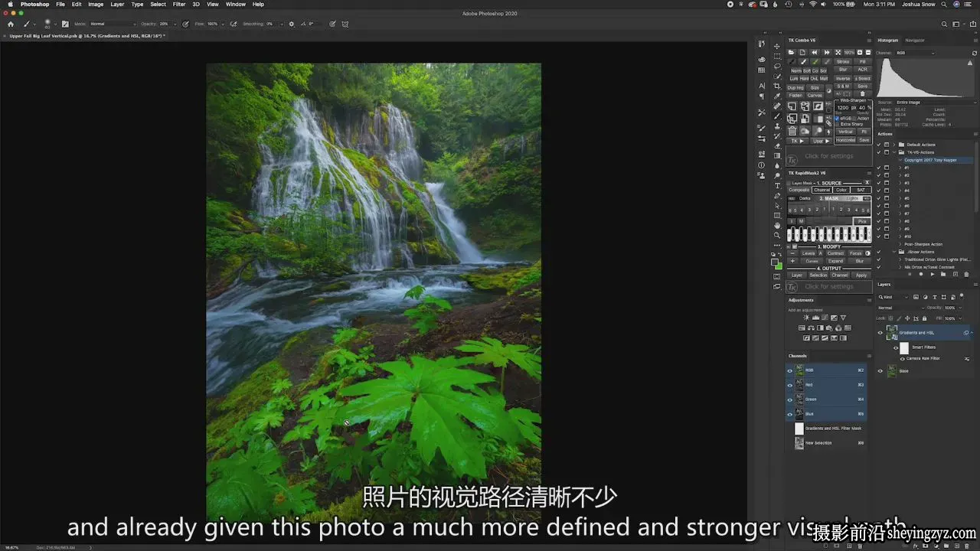Open the Window menu

click(236, 4)
